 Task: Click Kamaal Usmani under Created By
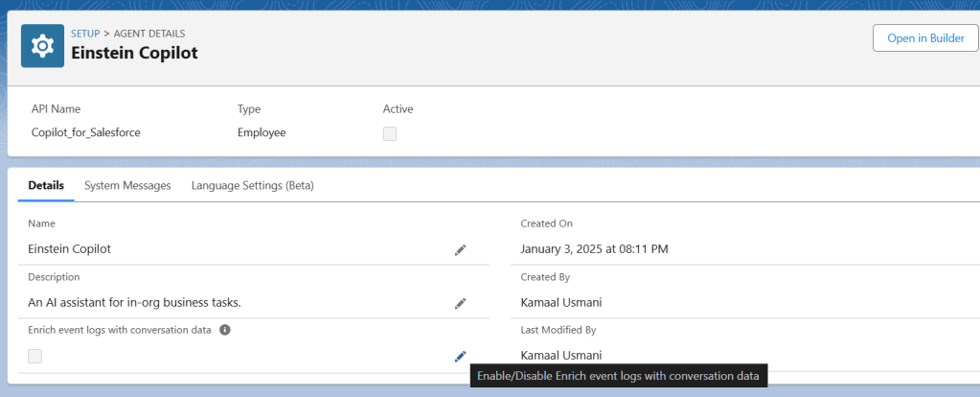click(569, 302)
